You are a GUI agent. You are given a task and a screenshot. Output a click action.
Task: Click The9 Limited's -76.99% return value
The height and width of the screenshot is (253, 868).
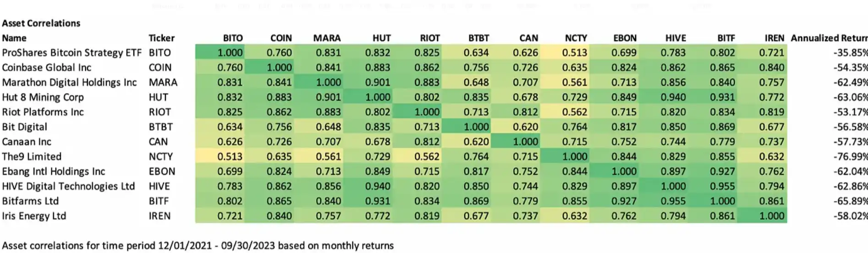(851, 156)
